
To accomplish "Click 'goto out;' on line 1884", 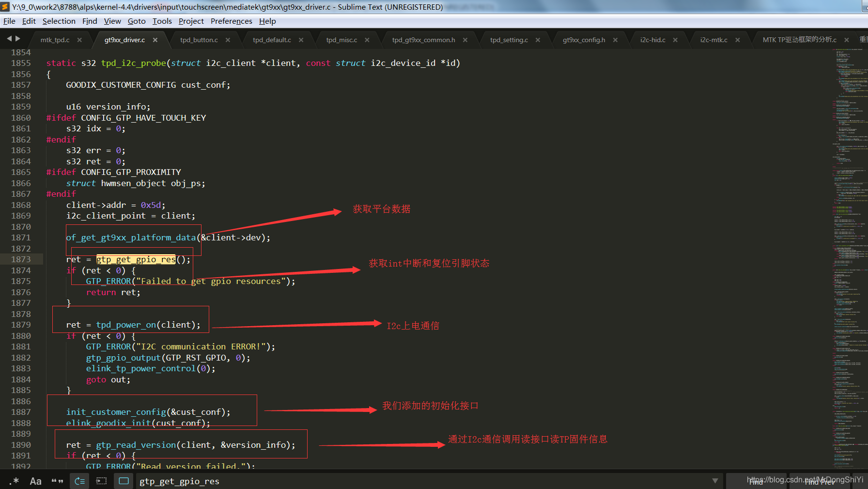I will click(x=108, y=379).
